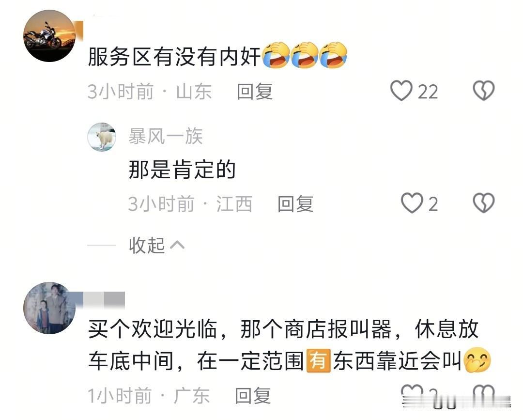Open the polar bear avatar profile
This screenshot has height=420, width=523.
[101, 137]
